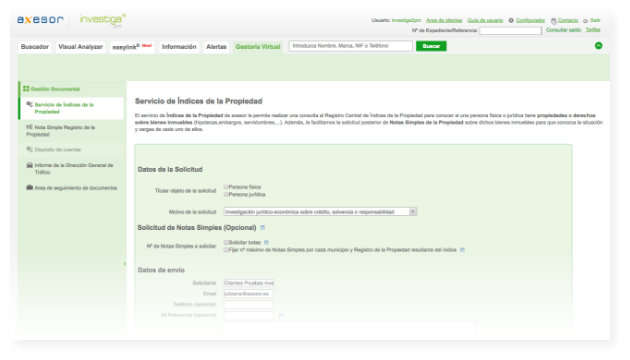The width and height of the screenshot is (630, 360).
Task: Check Fijar nº máximo de Notas Simples checkbox
Action: 226,250
